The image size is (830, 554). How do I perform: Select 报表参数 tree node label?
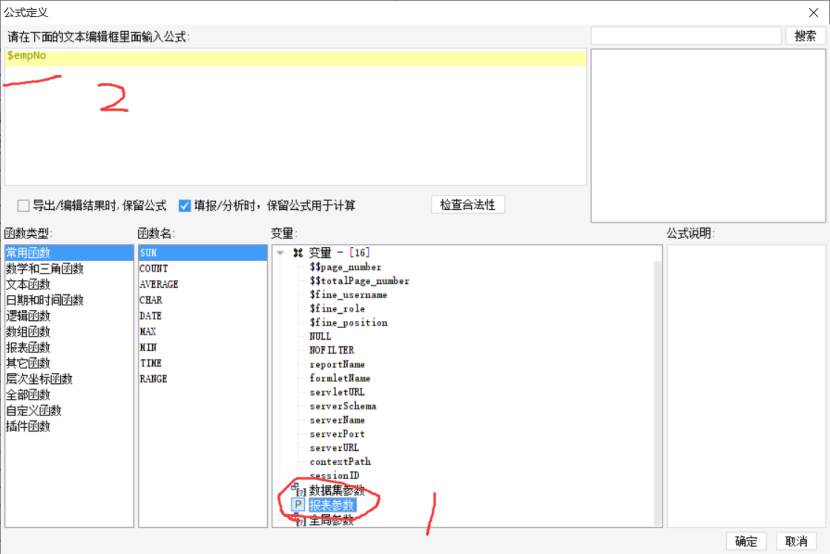point(331,505)
